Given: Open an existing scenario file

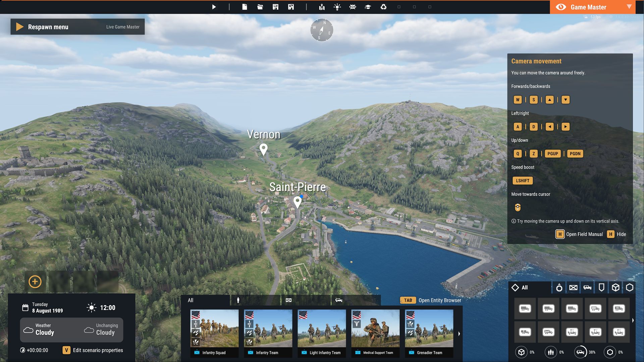Looking at the screenshot, I should pos(260,6).
